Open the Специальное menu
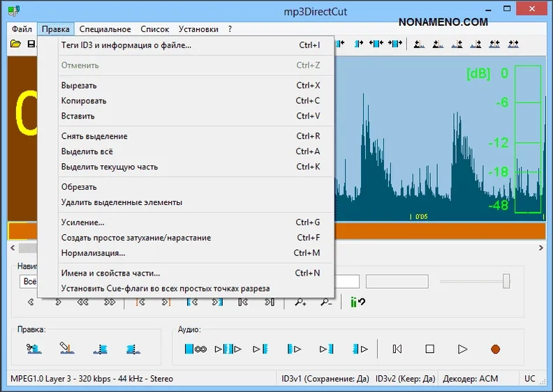This screenshot has height=392, width=553. pos(105,29)
